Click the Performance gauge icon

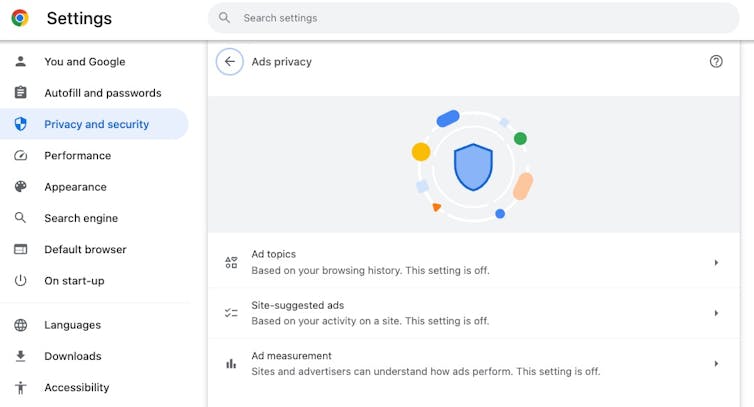[21, 156]
